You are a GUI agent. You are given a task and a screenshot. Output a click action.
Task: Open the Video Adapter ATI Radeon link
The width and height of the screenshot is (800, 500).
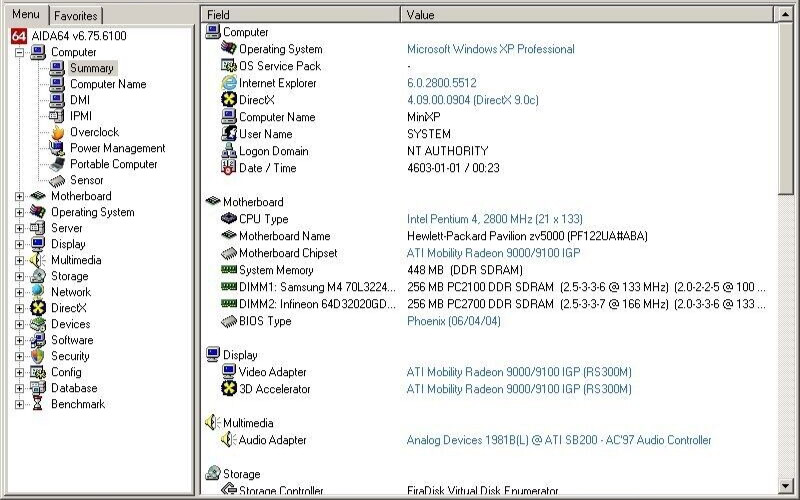click(x=519, y=372)
